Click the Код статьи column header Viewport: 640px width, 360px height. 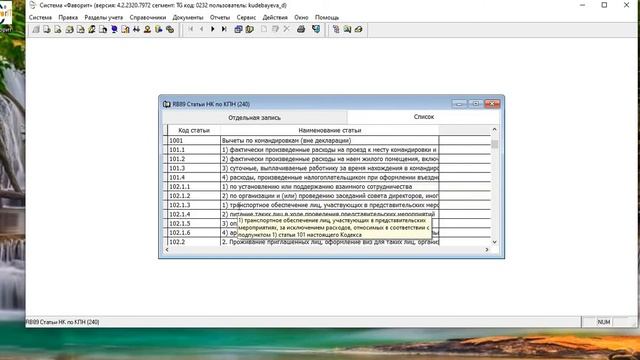tap(194, 131)
